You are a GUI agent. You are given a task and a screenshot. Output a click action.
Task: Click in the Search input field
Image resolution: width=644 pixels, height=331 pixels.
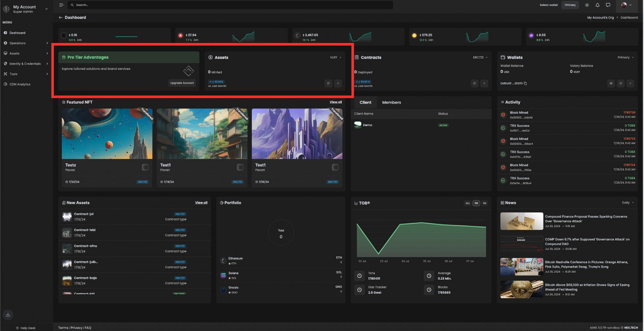point(231,5)
